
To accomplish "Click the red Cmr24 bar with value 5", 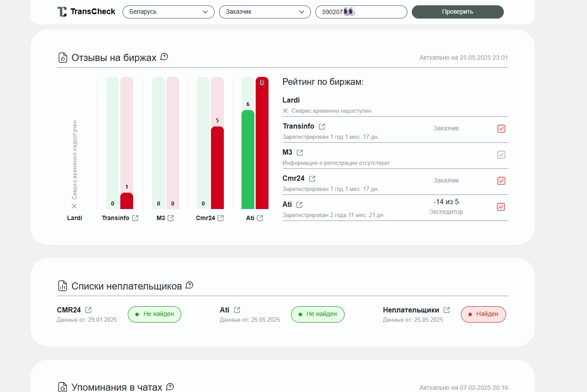I will [x=217, y=168].
